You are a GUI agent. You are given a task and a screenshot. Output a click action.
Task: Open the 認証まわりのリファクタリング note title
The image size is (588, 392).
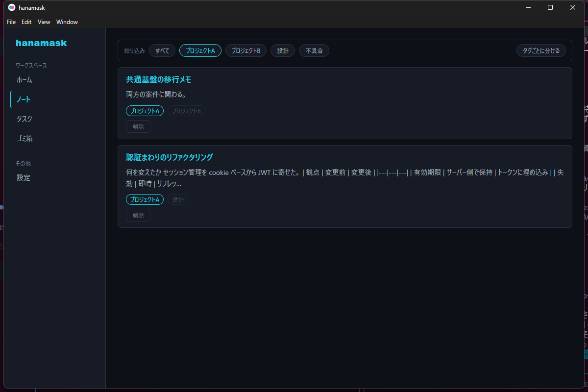(x=170, y=157)
